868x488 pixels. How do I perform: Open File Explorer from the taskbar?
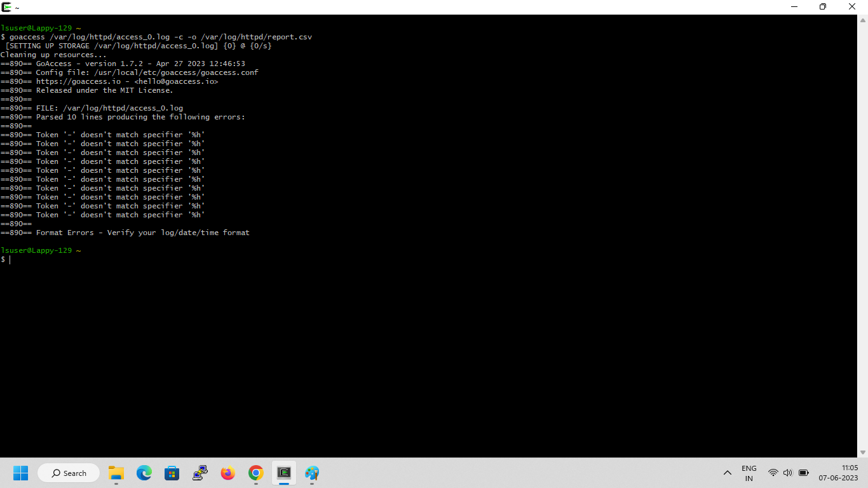pyautogui.click(x=116, y=473)
